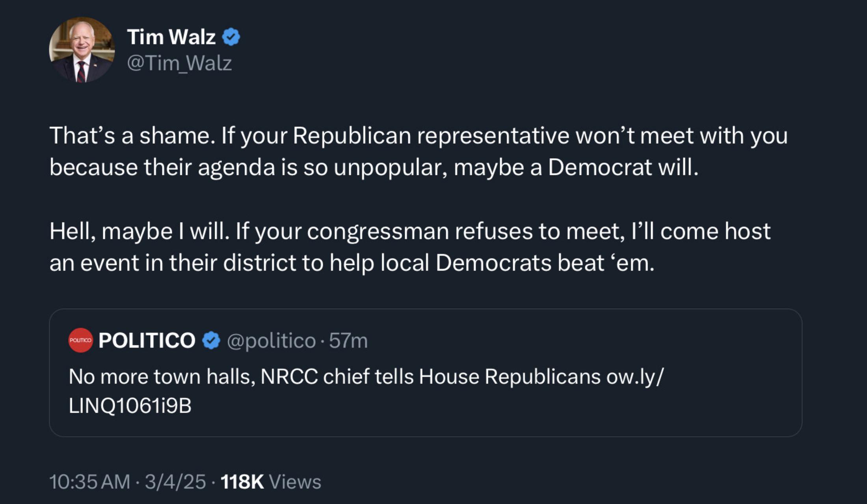The height and width of the screenshot is (504, 867).
Task: Click the blue verified badge beside Tim Walz
Action: click(x=231, y=37)
